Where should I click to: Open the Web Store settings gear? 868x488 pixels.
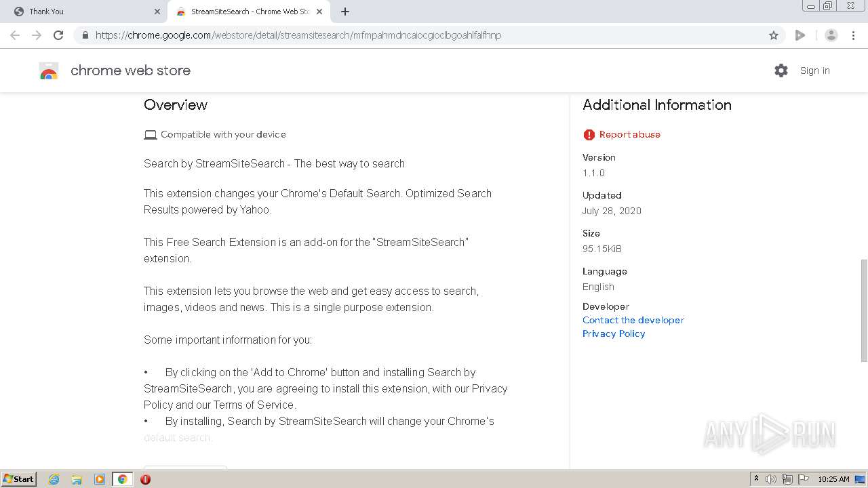point(781,70)
